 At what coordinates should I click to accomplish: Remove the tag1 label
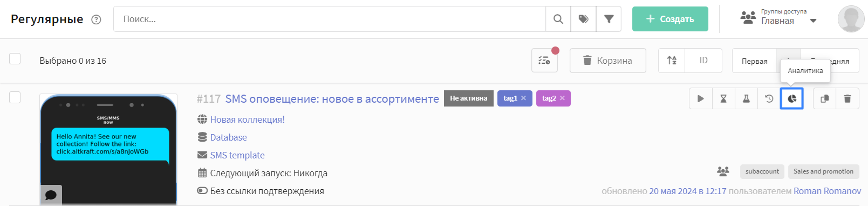pyautogui.click(x=523, y=98)
